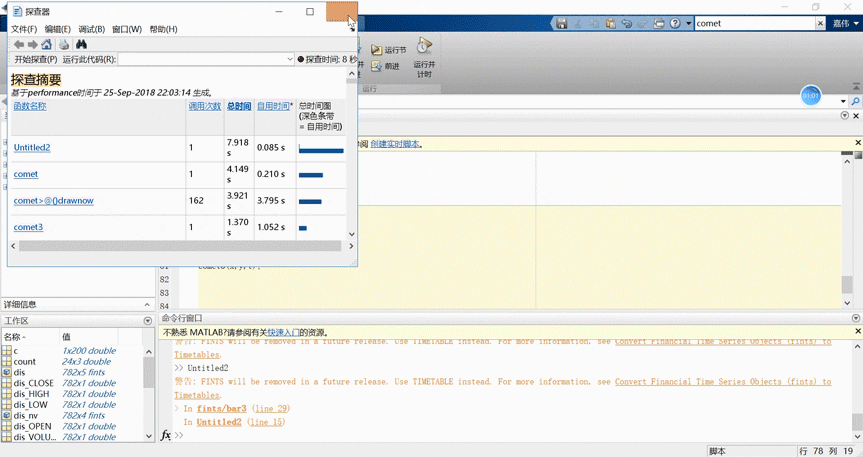Sort by 总时间 column header

[x=239, y=105]
